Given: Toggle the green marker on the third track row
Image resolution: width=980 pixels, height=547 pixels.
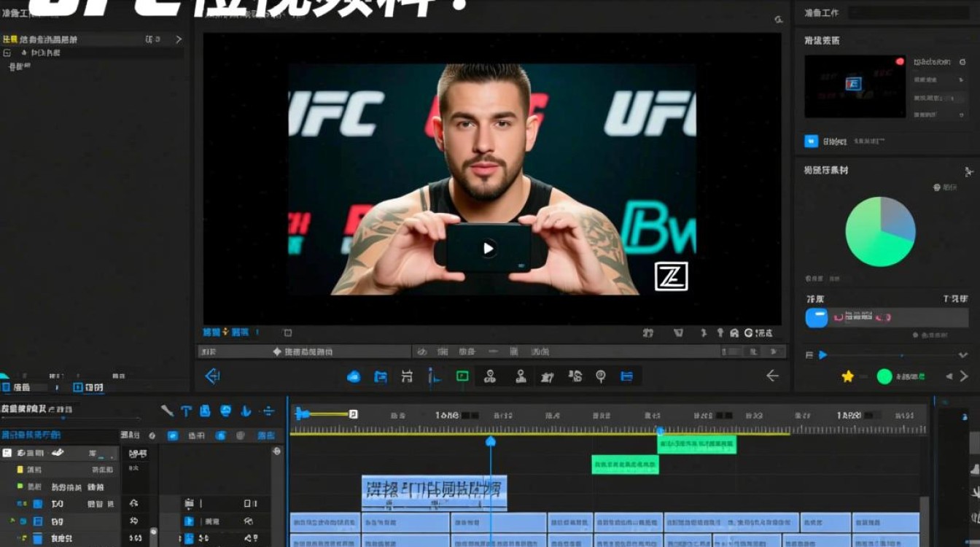Looking at the screenshot, I should pyautogui.click(x=20, y=486).
